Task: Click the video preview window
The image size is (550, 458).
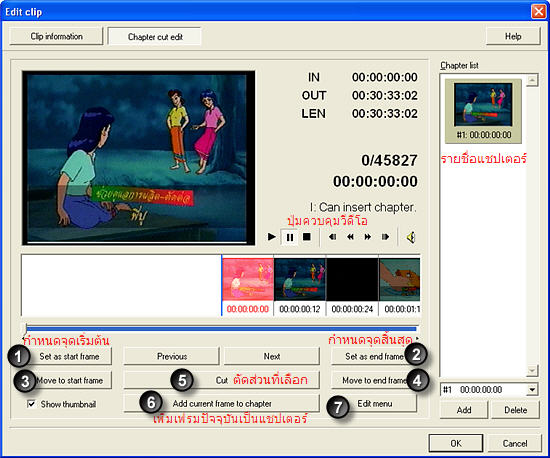Action: [139, 158]
